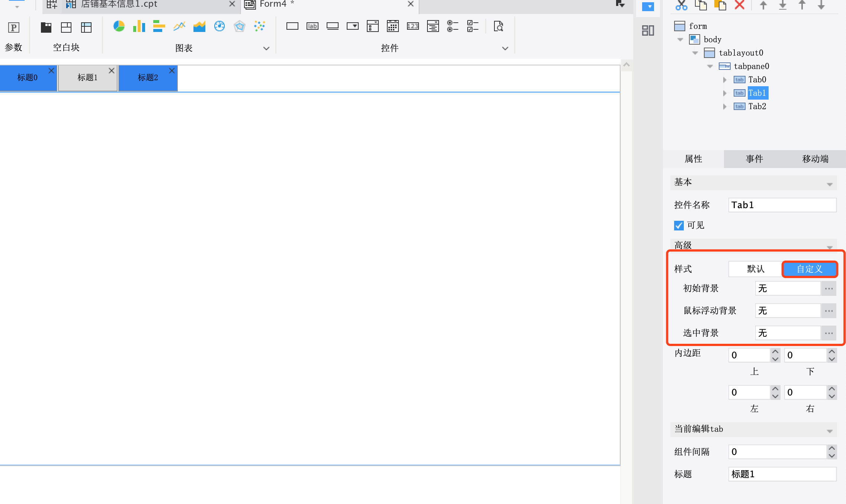846x504 pixels.
Task: Choose the area chart icon
Action: [199, 26]
